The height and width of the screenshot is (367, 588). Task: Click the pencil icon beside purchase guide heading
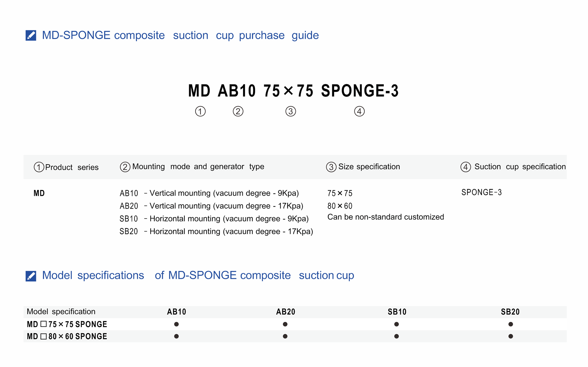pos(31,35)
